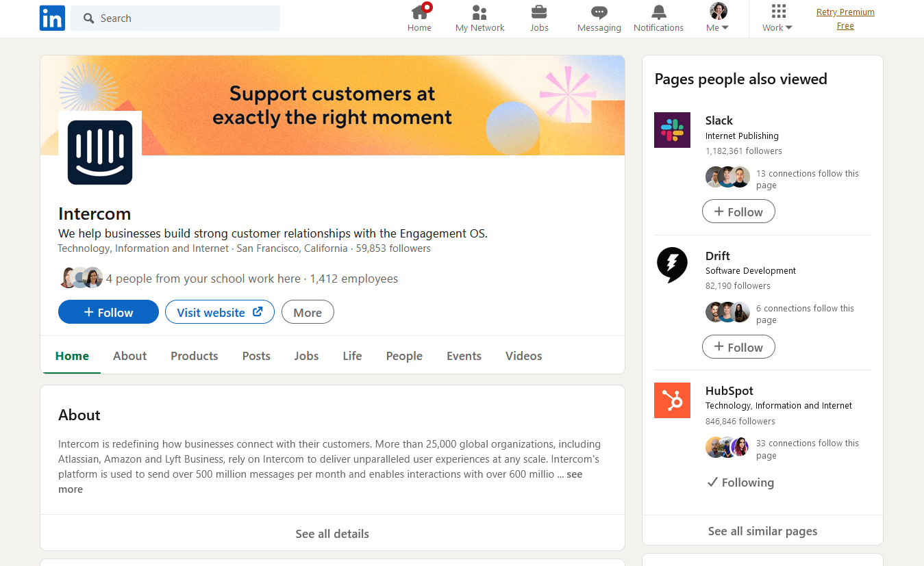Toggle Following on HubSpot
The image size is (924, 566).
740,483
